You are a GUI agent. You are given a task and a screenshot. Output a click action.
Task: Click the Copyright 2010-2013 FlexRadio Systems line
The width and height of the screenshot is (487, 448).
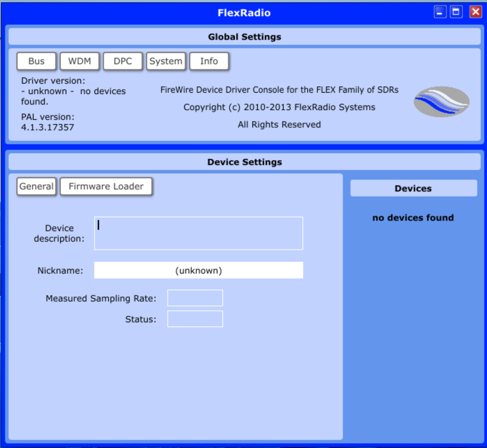pos(279,107)
